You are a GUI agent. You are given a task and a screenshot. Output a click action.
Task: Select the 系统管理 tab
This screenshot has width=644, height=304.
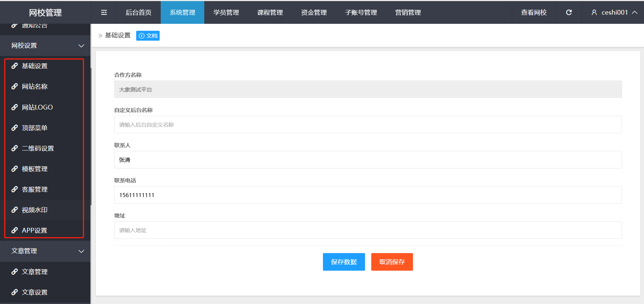(182, 12)
